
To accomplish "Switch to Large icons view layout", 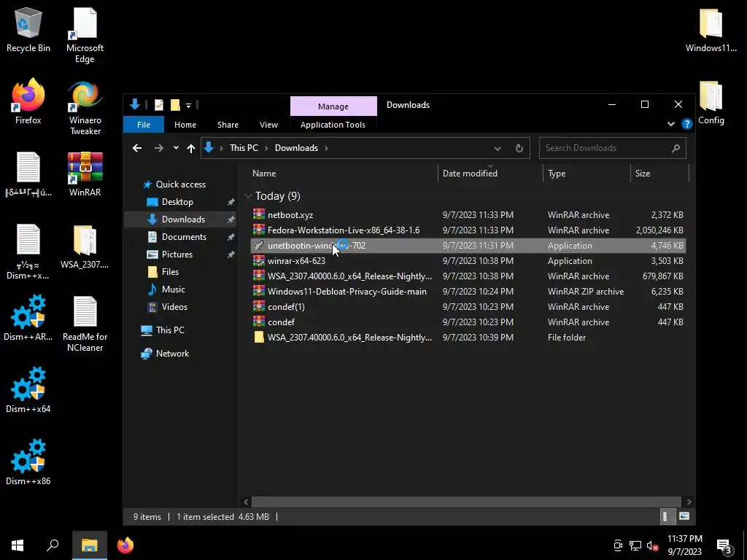I will click(684, 516).
